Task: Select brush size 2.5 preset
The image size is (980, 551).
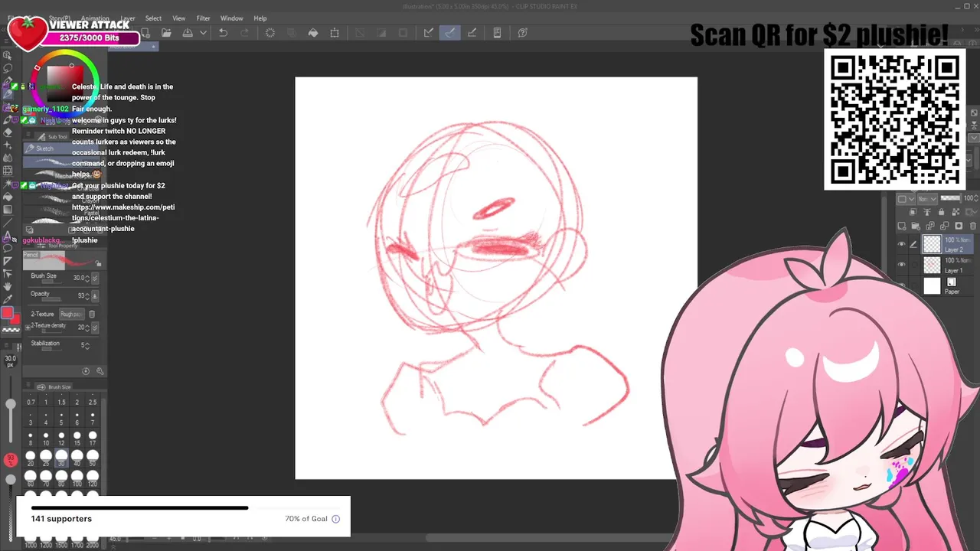Action: pyautogui.click(x=93, y=399)
